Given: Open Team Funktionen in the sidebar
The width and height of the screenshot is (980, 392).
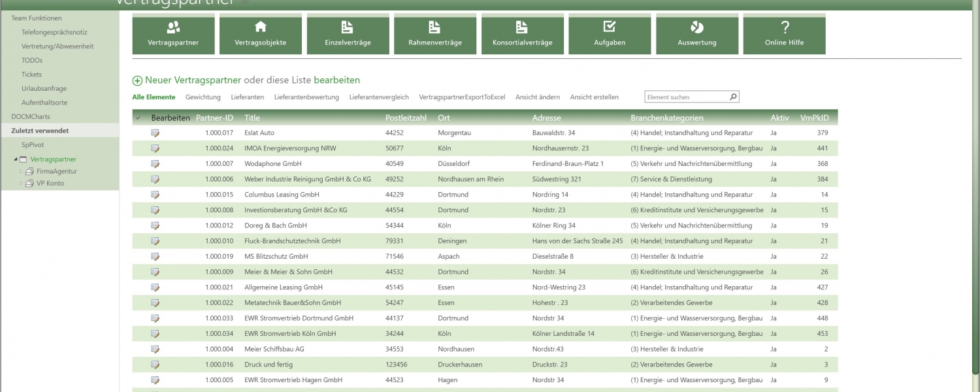Looking at the screenshot, I should [x=37, y=18].
